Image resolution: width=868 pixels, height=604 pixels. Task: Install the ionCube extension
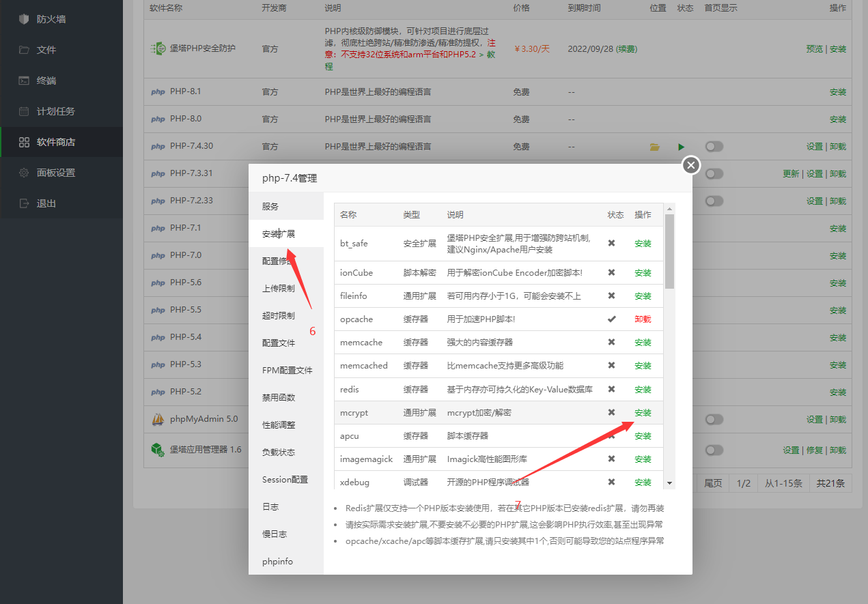(x=643, y=273)
